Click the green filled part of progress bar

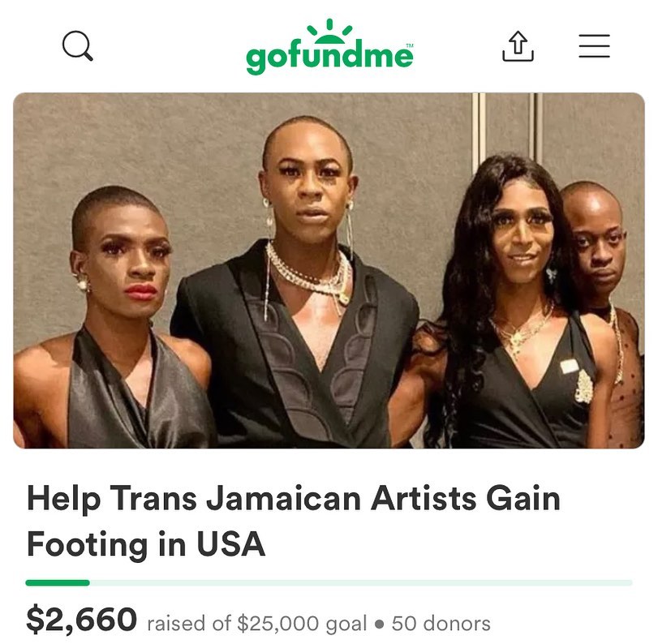click(58, 582)
